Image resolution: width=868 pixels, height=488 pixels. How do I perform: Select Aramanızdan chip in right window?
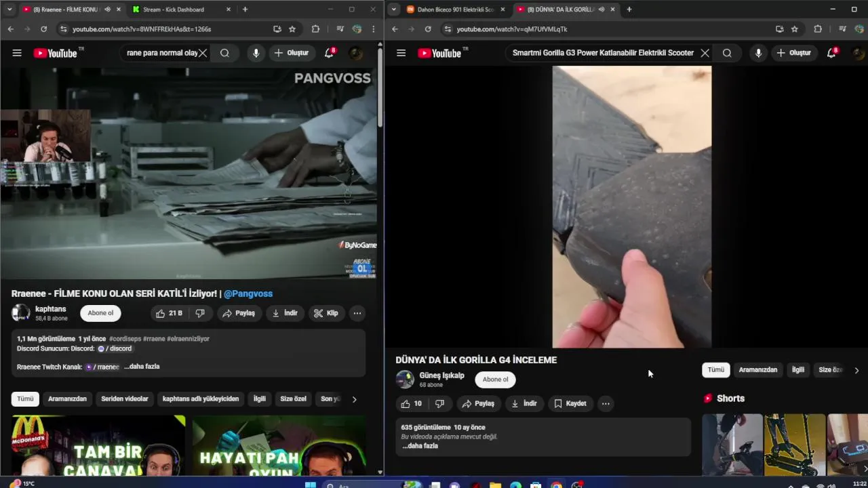coord(758,370)
